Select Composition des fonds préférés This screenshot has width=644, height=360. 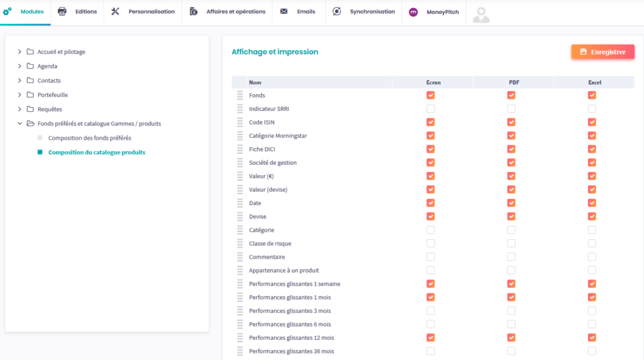(x=89, y=138)
